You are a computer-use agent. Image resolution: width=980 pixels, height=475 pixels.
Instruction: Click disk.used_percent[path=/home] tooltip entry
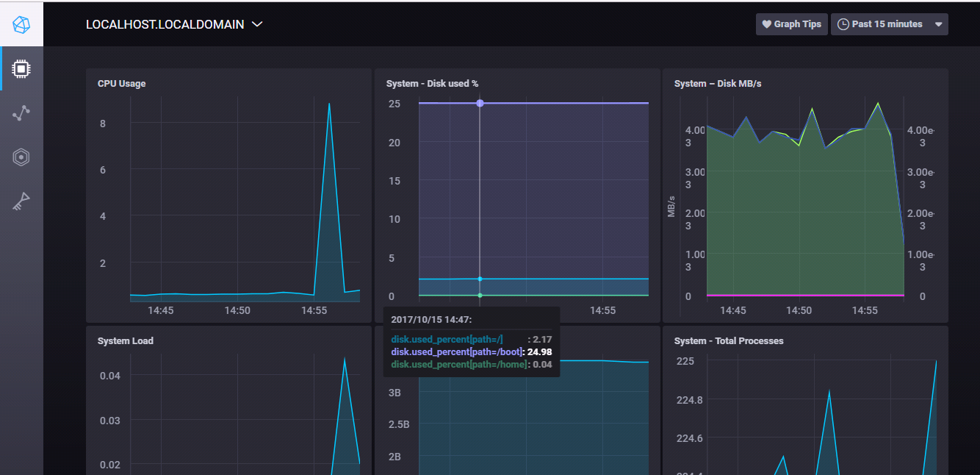click(459, 365)
